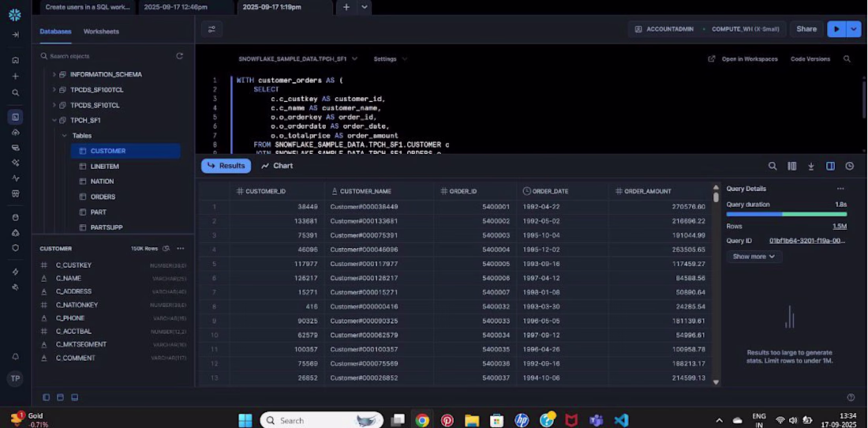Switch to the Databases tab
The height and width of the screenshot is (428, 868).
55,32
